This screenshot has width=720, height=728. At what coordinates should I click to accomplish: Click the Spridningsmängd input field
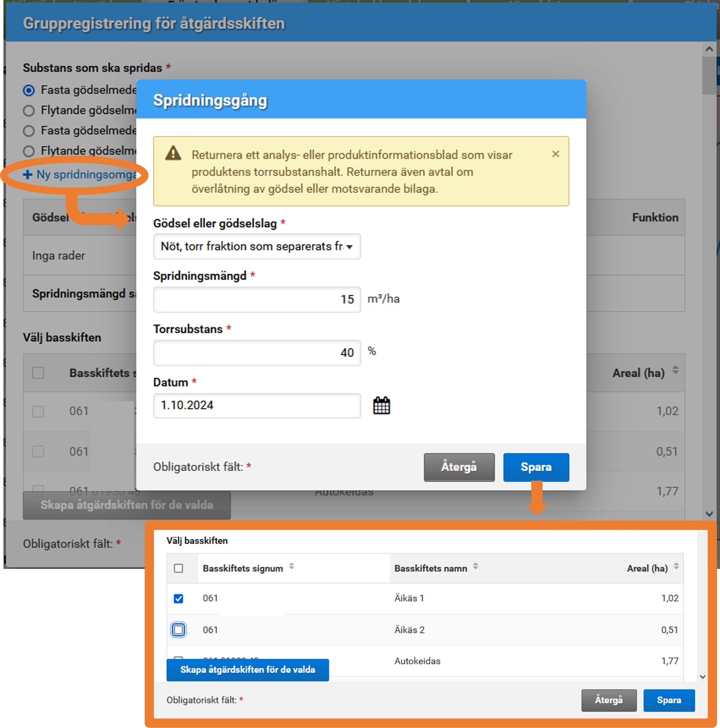pyautogui.click(x=257, y=300)
